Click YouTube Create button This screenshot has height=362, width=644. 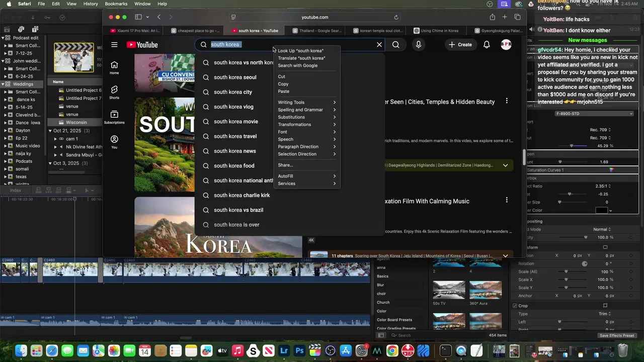coord(460,45)
